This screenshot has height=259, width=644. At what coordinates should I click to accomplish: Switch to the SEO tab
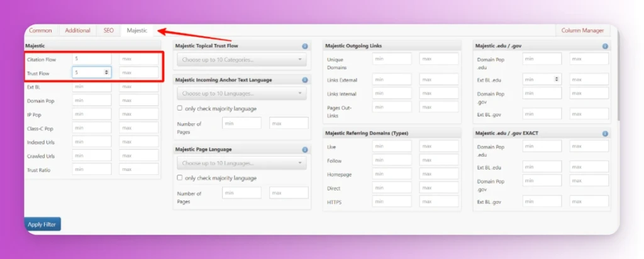pyautogui.click(x=108, y=30)
